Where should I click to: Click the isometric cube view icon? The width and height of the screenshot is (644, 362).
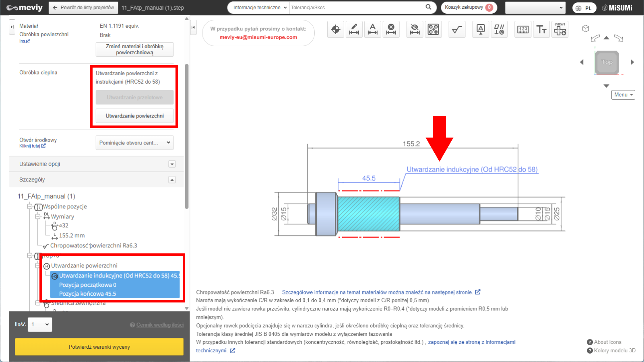(586, 29)
